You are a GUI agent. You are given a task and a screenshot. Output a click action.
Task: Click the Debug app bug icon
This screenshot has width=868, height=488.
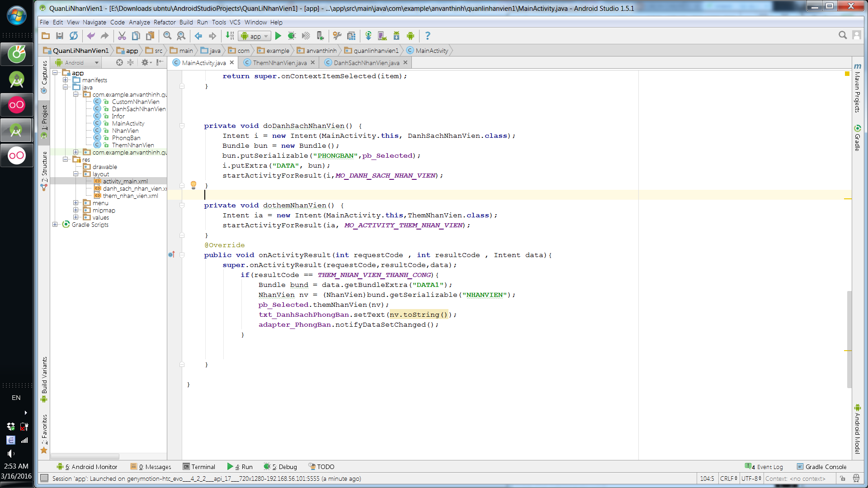(292, 36)
